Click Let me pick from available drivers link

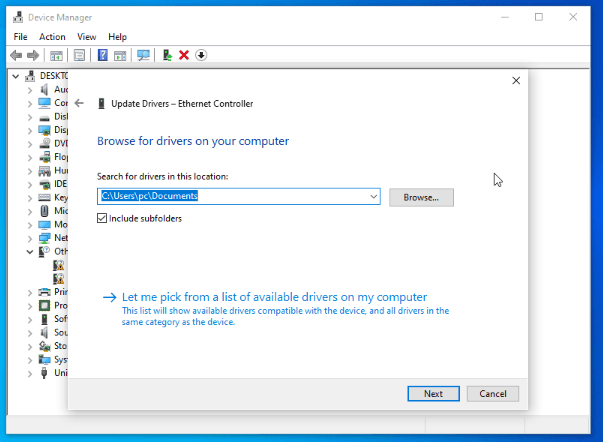point(274,297)
